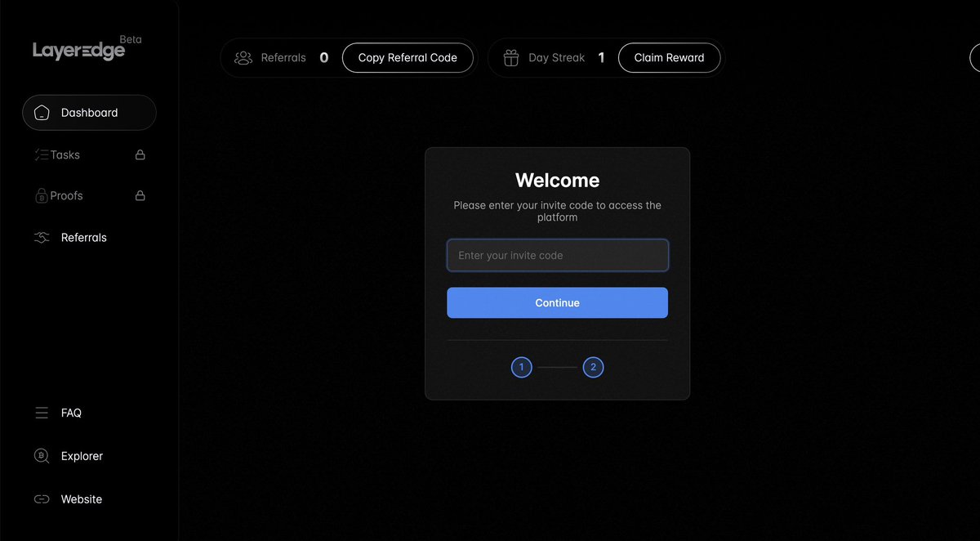Select the Dashboard home icon

click(x=42, y=112)
